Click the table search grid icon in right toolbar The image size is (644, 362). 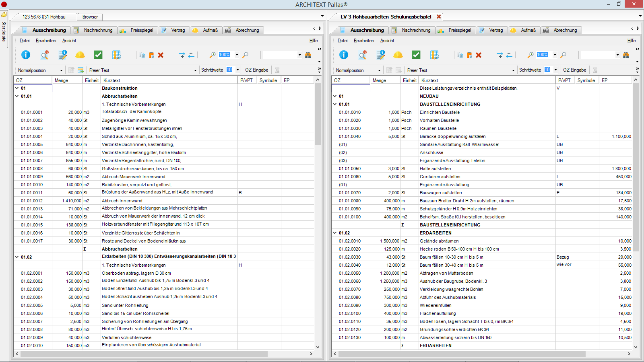point(434,55)
